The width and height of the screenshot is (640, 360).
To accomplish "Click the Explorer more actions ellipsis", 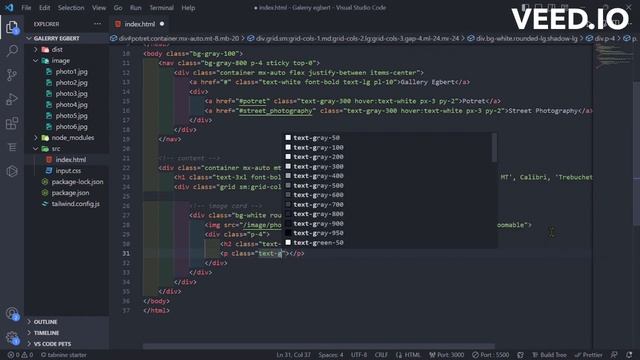I will click(98, 24).
